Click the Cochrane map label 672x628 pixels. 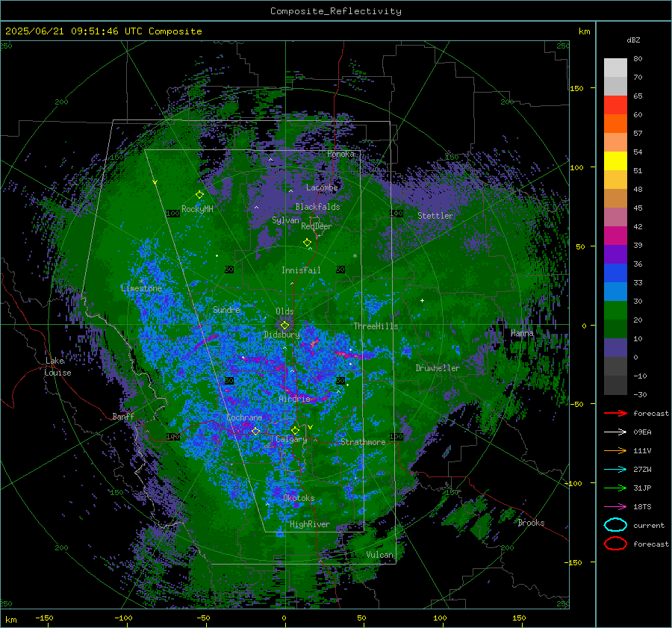(x=244, y=417)
